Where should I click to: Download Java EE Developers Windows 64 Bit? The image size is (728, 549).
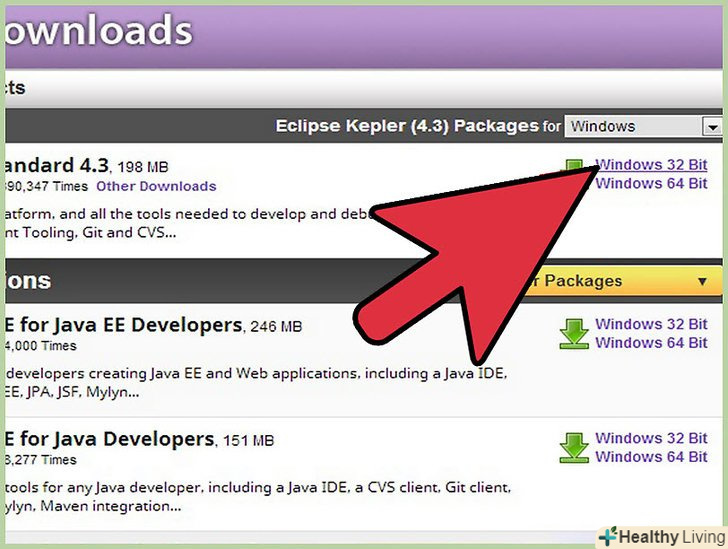point(651,343)
